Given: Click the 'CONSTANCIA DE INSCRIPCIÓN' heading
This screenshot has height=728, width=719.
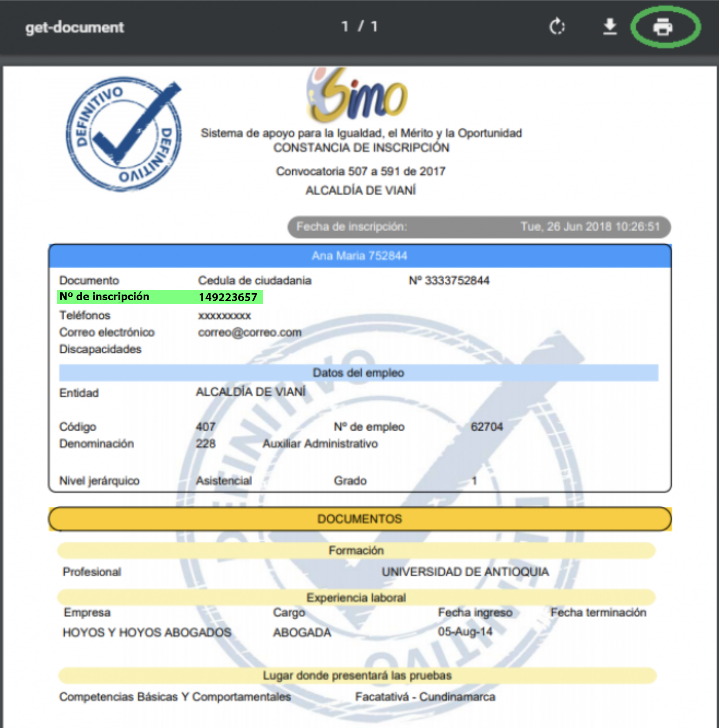Looking at the screenshot, I should click(361, 148).
